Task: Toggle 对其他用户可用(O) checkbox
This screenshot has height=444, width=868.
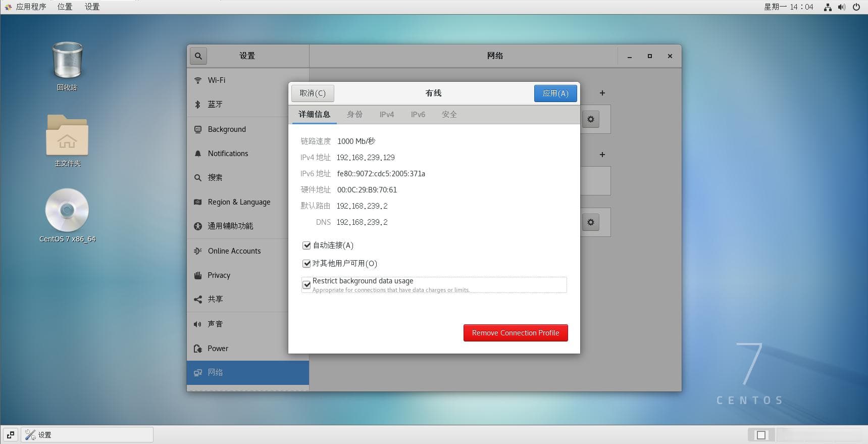Action: pyautogui.click(x=307, y=264)
